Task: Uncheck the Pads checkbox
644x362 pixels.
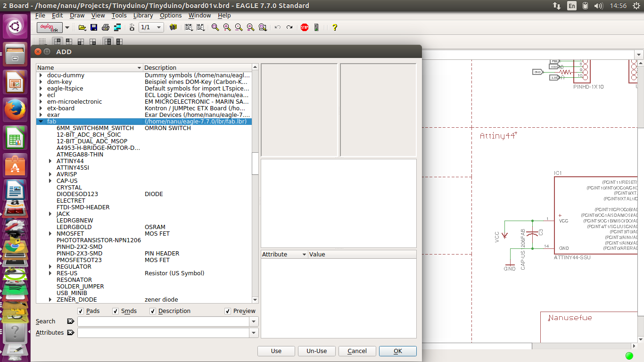Action: pyautogui.click(x=81, y=311)
